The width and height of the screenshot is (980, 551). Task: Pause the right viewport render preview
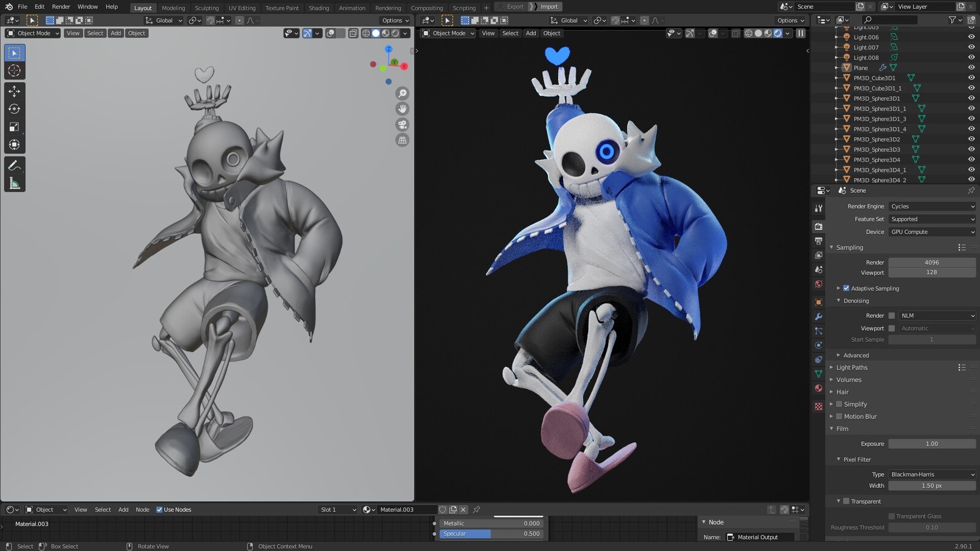point(801,33)
